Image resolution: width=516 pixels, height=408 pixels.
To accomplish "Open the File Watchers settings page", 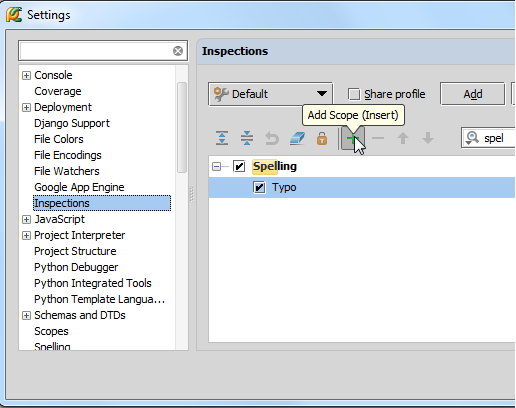I will (67, 171).
